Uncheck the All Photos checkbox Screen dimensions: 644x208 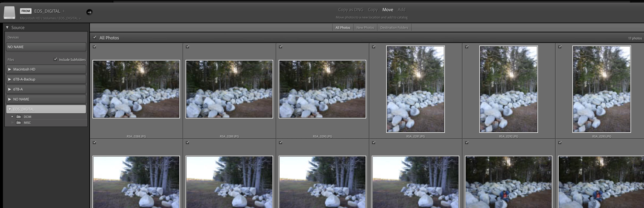[x=95, y=37]
